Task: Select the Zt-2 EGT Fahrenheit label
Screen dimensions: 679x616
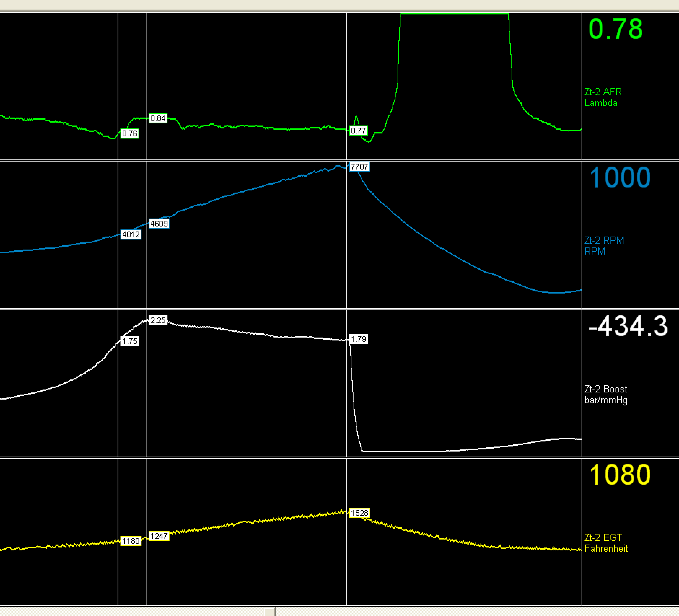Action: point(606,543)
